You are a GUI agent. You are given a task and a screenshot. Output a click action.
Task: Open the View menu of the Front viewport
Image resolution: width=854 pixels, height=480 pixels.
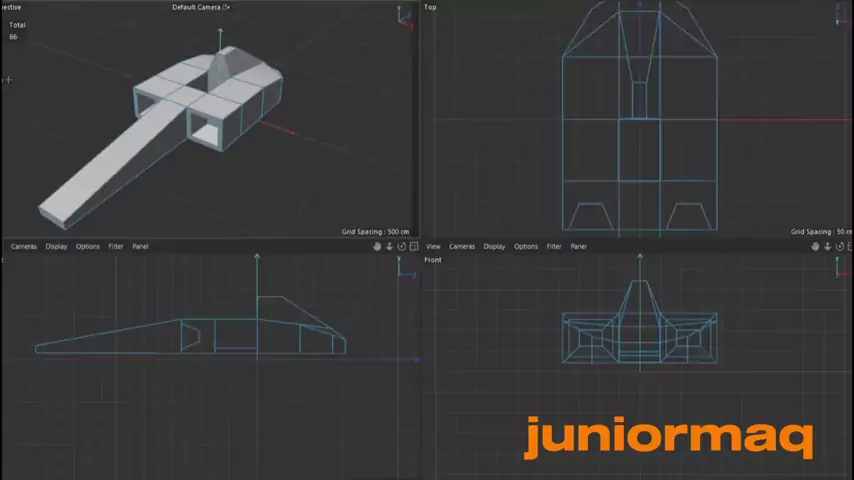[x=433, y=246]
